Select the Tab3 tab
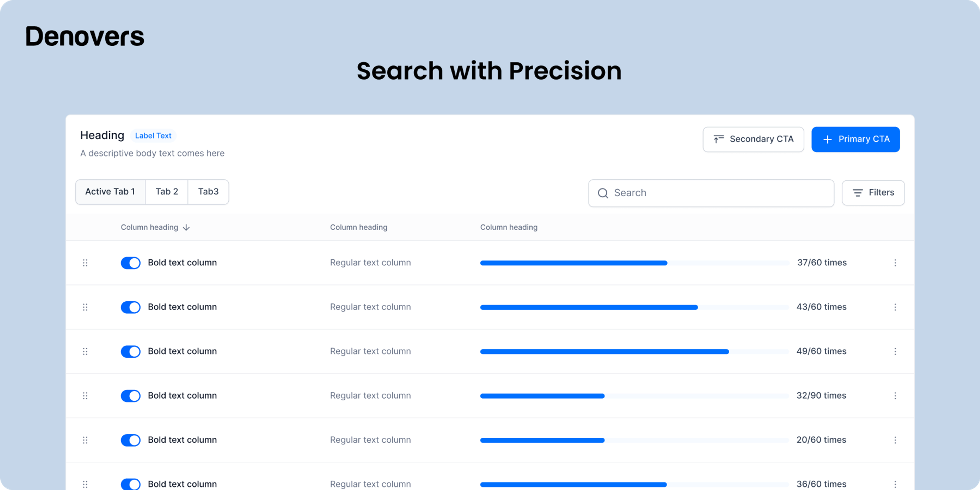Image resolution: width=980 pixels, height=490 pixels. point(208,192)
